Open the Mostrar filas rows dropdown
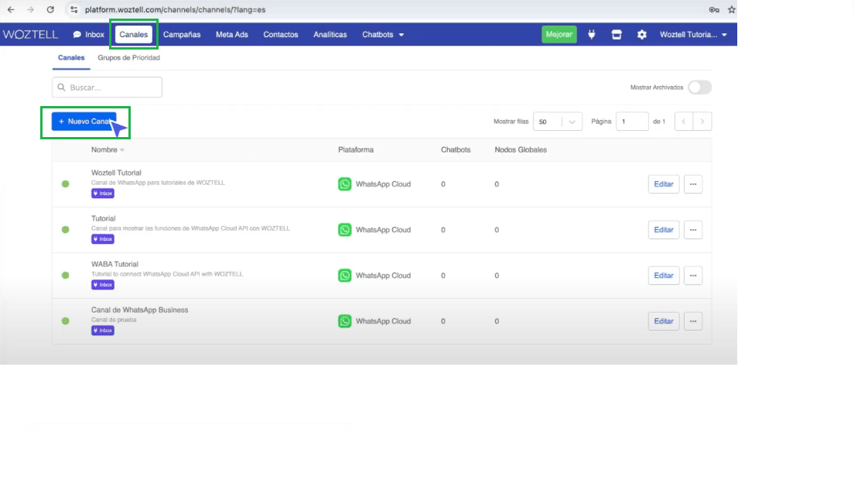 (558, 122)
